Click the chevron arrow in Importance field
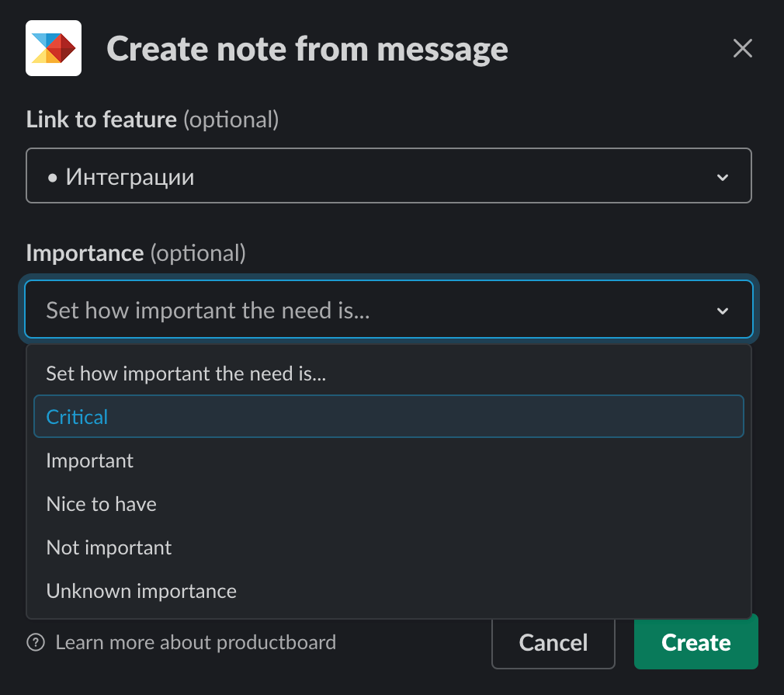The image size is (784, 695). click(x=723, y=311)
